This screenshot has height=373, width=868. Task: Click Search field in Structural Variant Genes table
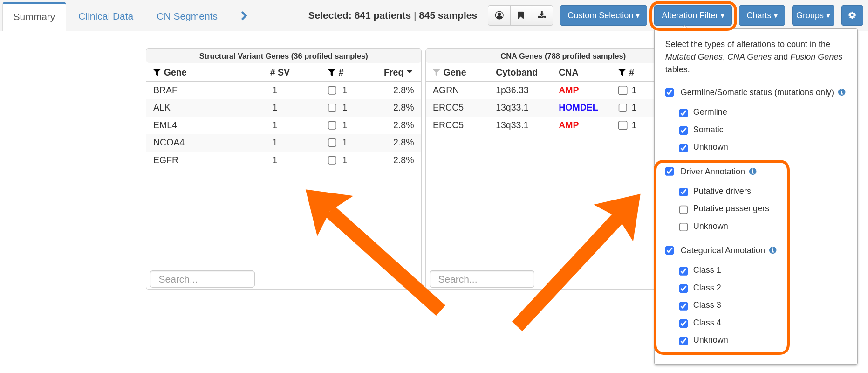[x=202, y=279]
